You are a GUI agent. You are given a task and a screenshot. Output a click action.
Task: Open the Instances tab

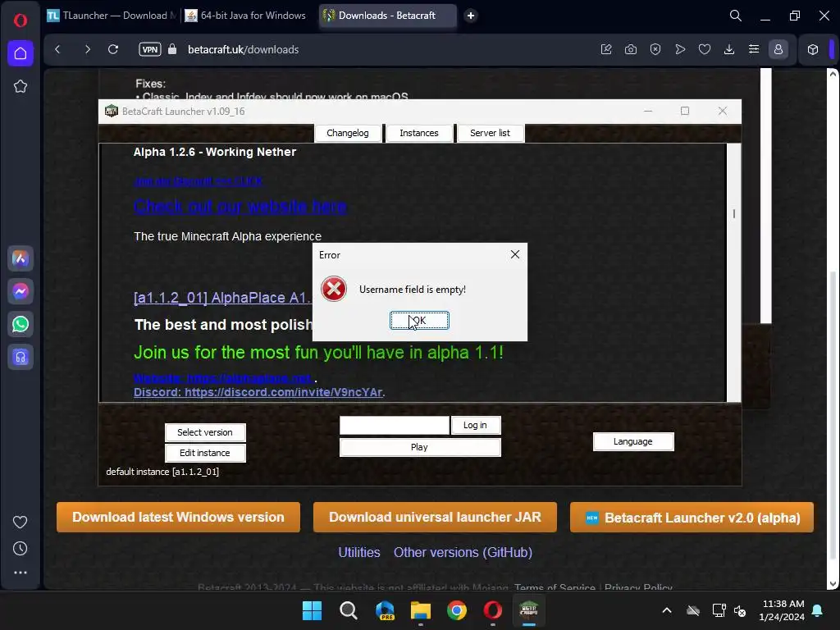(419, 133)
